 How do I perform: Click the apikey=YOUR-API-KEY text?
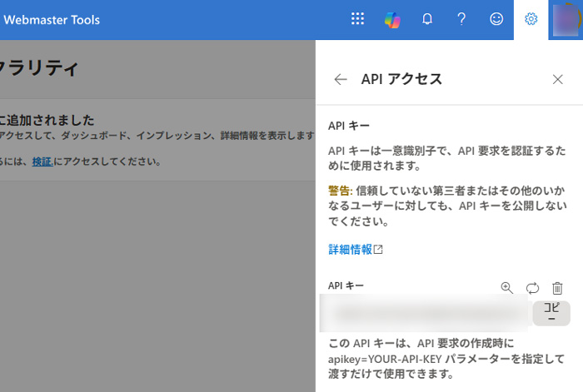385,359
